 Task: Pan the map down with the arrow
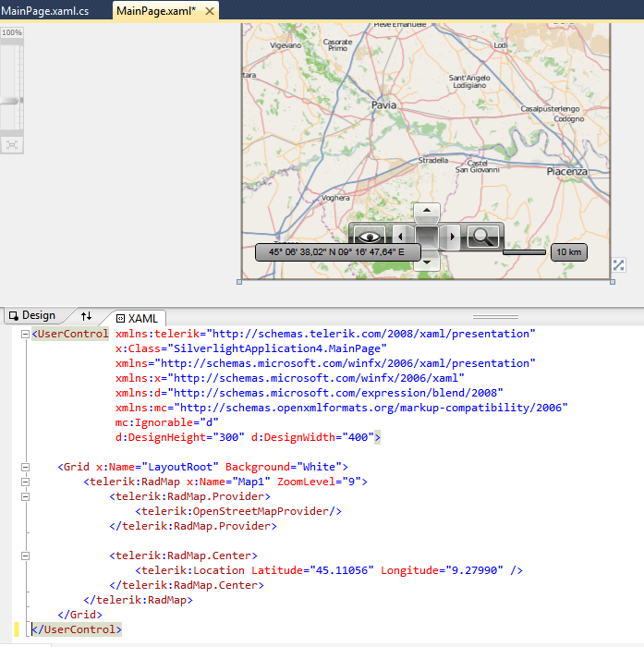pos(426,262)
